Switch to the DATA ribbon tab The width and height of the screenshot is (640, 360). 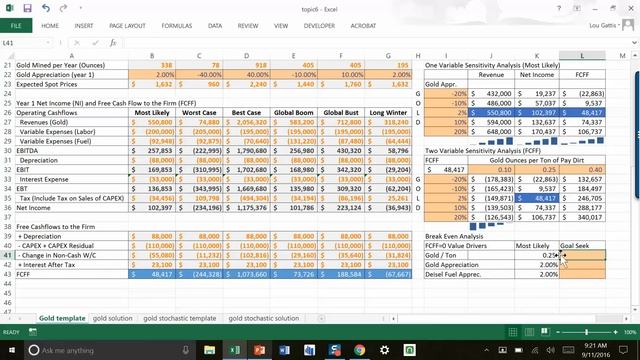pyautogui.click(x=215, y=25)
